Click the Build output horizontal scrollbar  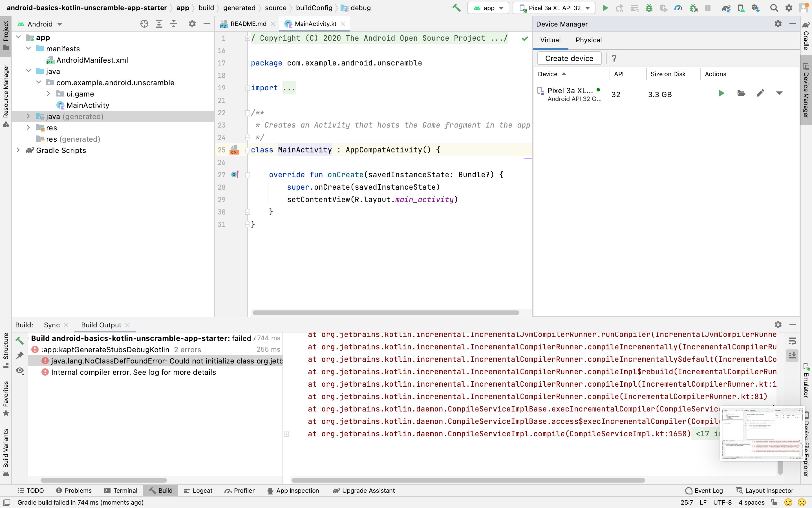pyautogui.click(x=468, y=480)
